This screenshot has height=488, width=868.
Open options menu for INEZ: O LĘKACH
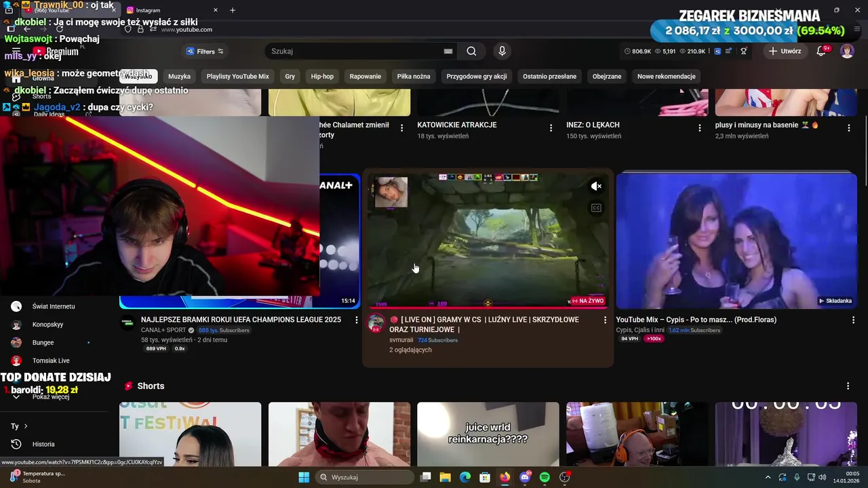[700, 127]
